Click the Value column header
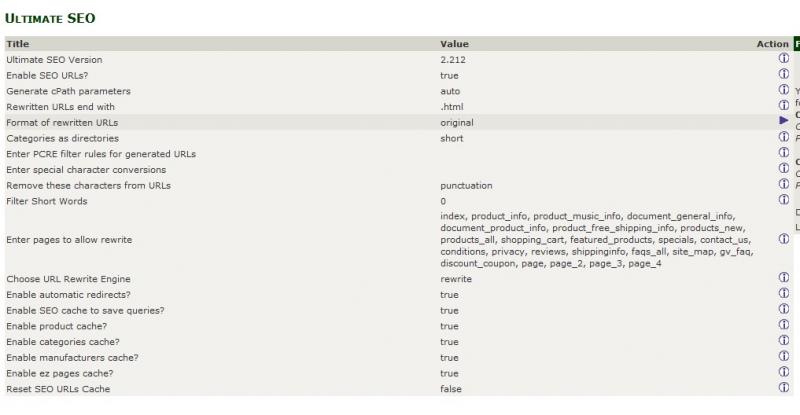800x415 pixels. pos(454,44)
